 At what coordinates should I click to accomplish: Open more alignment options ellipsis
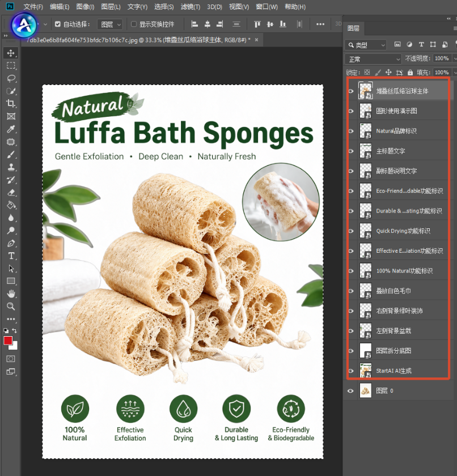(320, 24)
